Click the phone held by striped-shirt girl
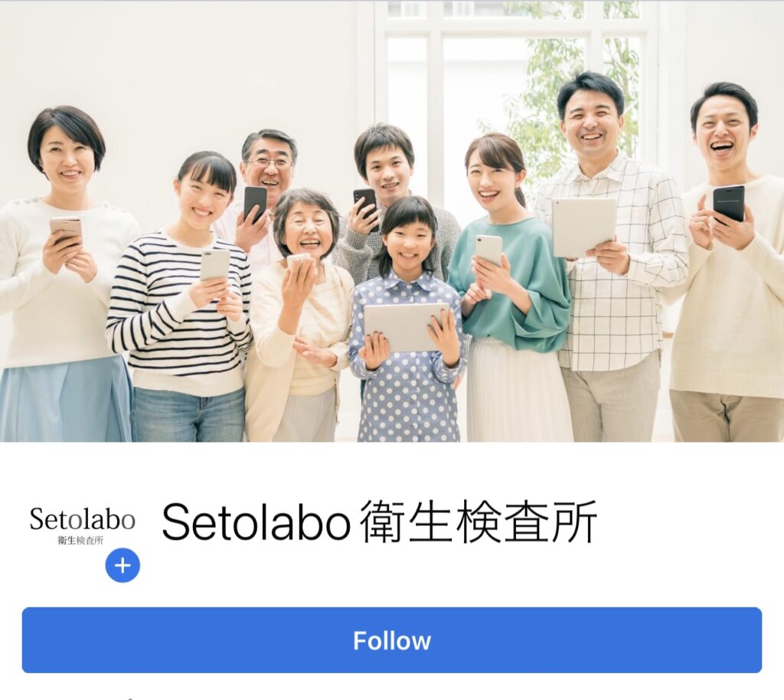Screen dimensions: 784x700 (214, 264)
